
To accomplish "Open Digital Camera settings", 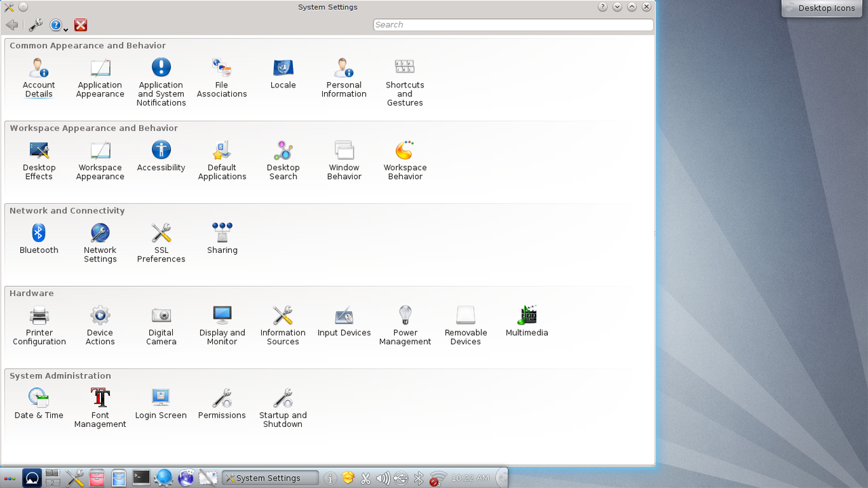I will [x=161, y=326].
